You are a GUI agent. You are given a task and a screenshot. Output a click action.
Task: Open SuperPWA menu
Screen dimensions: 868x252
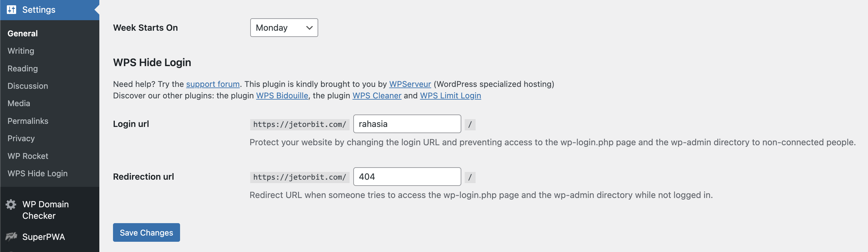(43, 237)
